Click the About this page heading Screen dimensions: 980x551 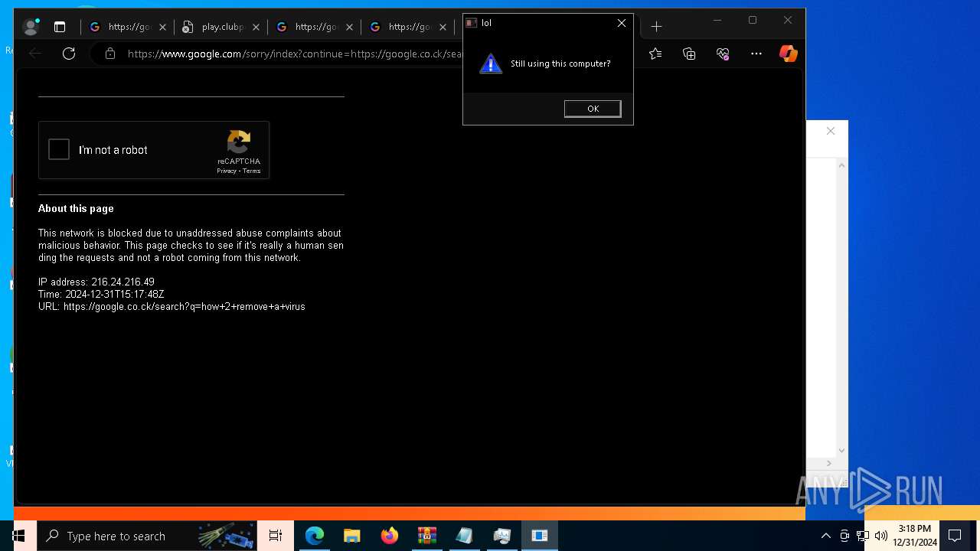tap(76, 208)
